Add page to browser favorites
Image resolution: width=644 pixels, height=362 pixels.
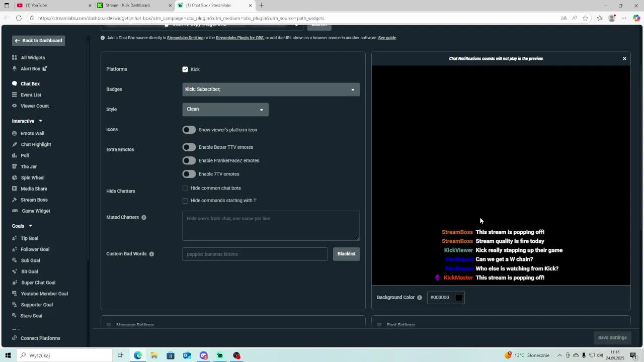pos(586,18)
